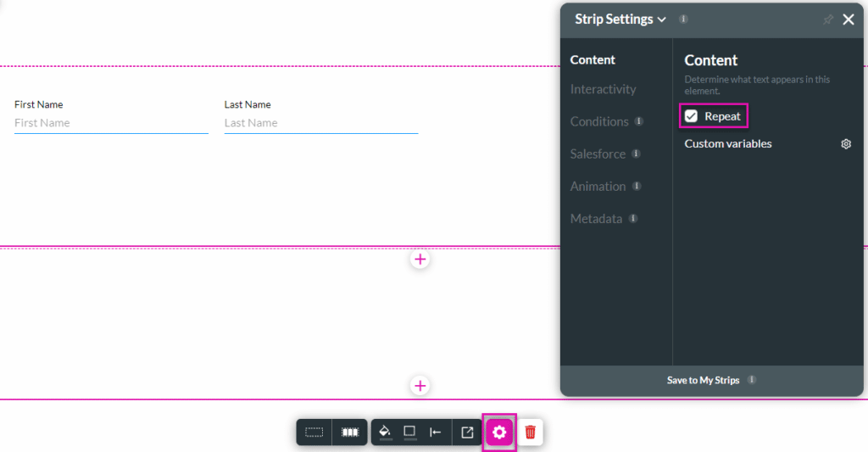Click the dashed rectangle strip layout icon

click(314, 432)
